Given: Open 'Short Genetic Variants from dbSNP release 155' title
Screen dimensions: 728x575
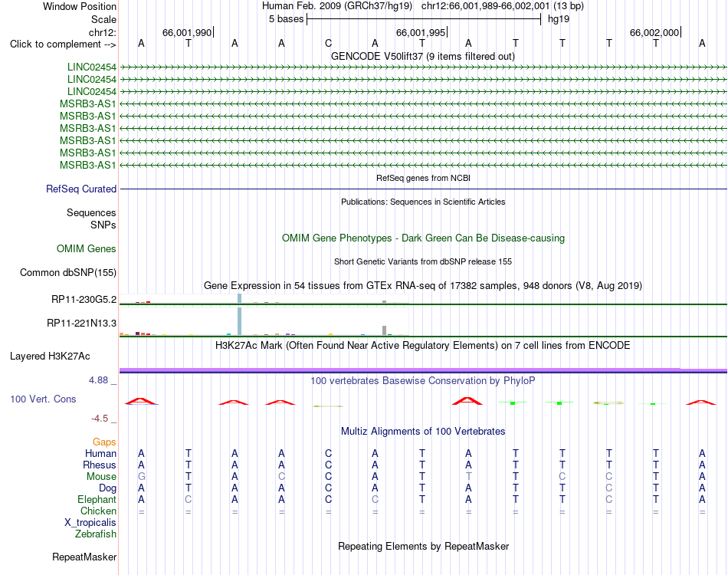Looking at the screenshot, I should [422, 261].
